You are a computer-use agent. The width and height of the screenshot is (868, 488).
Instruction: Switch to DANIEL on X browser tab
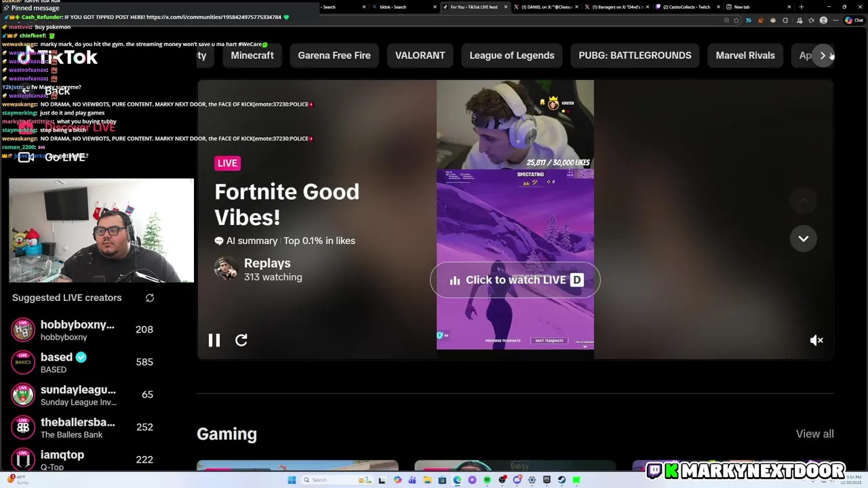pyautogui.click(x=545, y=7)
